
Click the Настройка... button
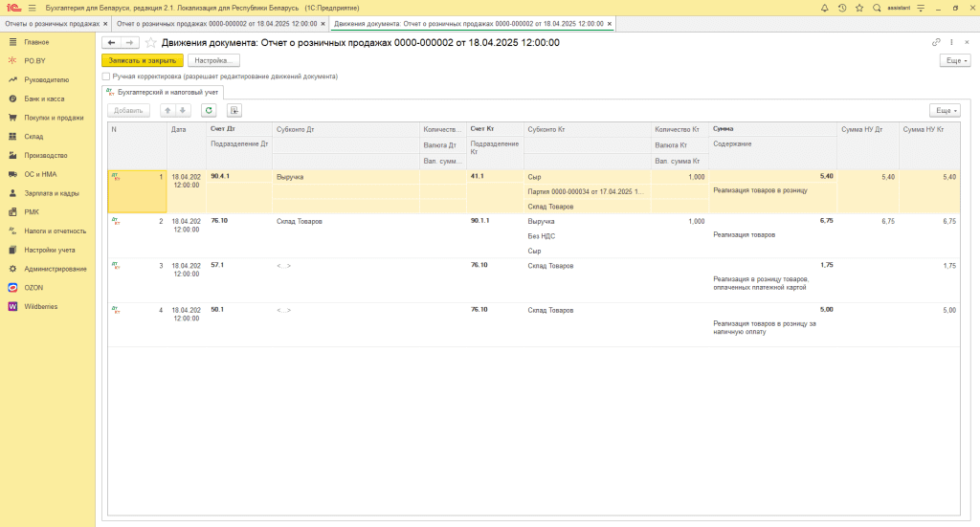tap(213, 60)
